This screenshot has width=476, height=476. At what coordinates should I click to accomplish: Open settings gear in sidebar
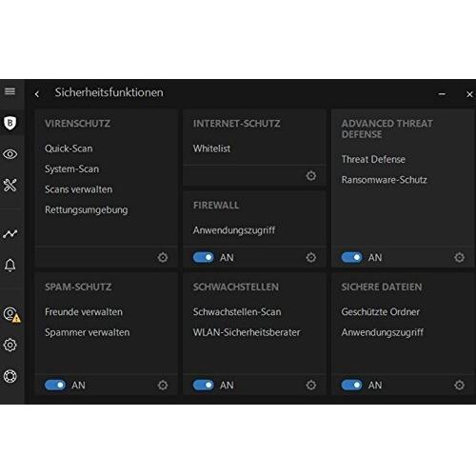pyautogui.click(x=10, y=345)
